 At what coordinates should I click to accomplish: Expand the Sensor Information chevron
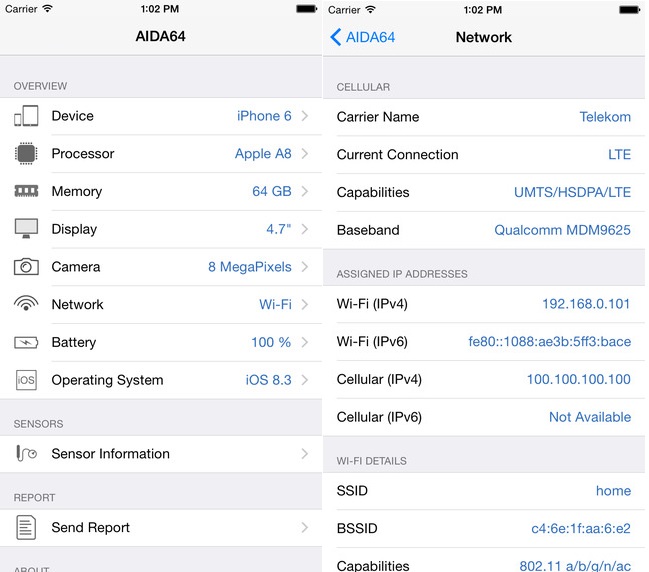[304, 454]
